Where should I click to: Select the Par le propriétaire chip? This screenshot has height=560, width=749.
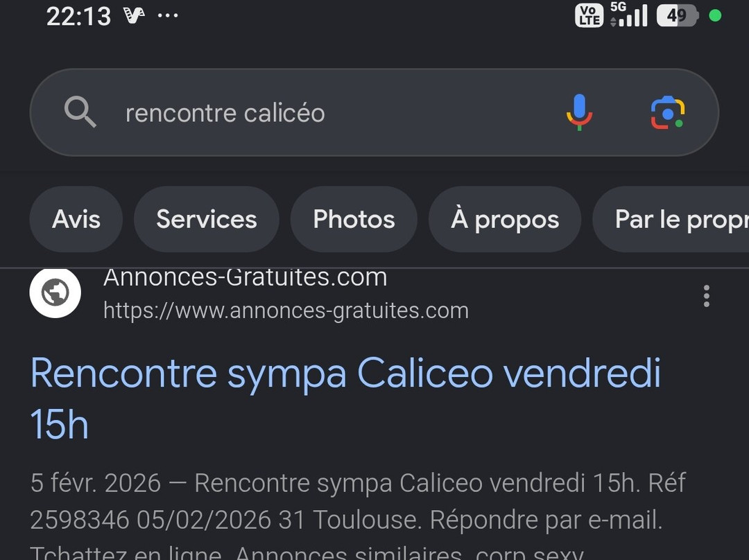pos(671,219)
